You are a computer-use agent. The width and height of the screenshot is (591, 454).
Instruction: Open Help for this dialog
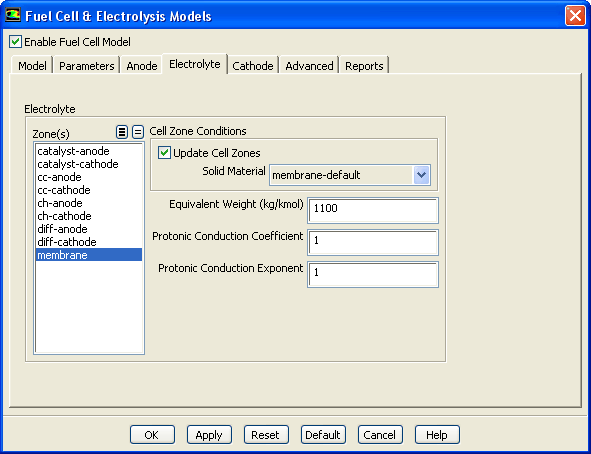[437, 435]
